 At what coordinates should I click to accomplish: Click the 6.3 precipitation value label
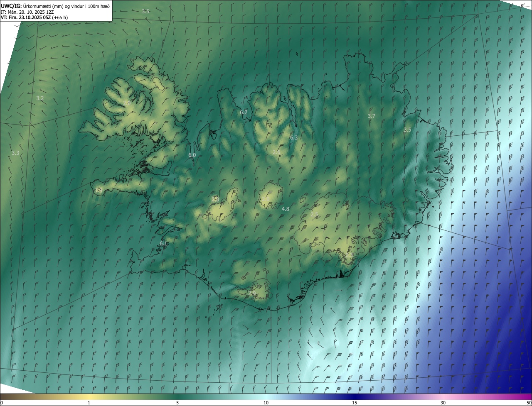point(294,137)
